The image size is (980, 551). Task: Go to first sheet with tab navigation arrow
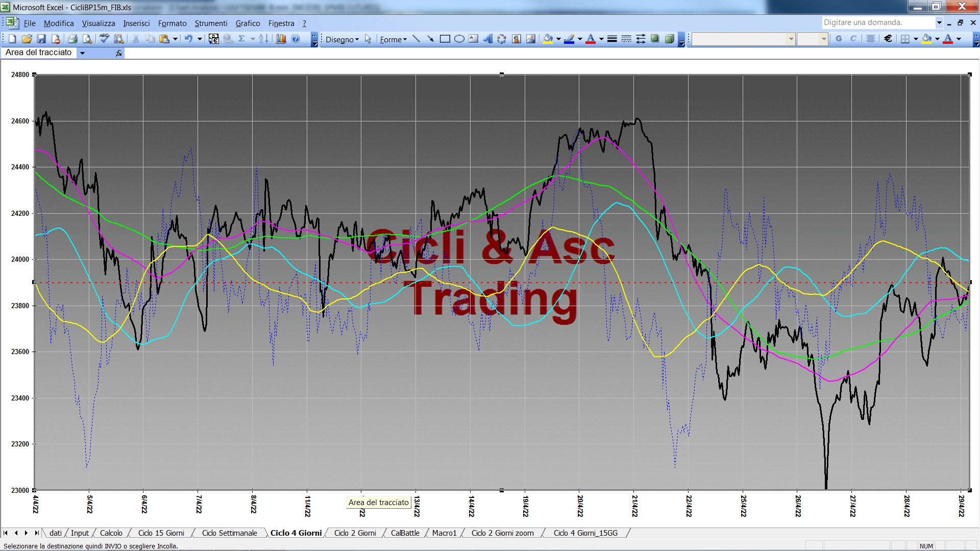[x=6, y=533]
